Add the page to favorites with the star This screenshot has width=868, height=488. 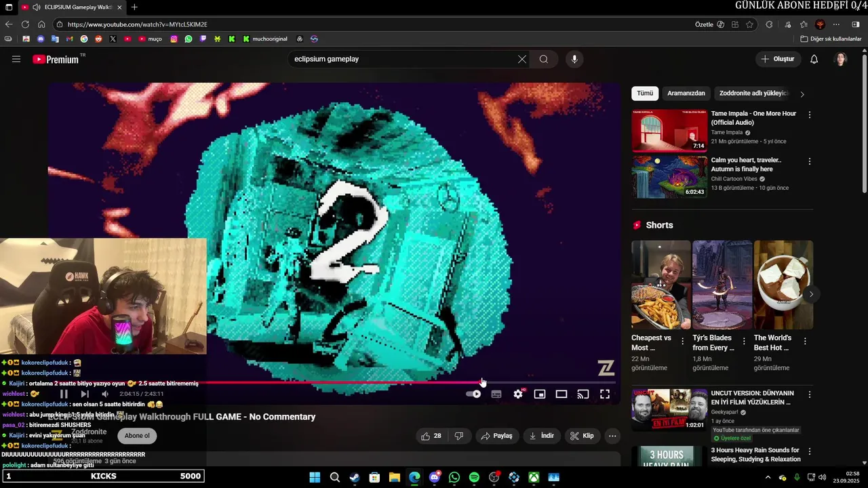[x=749, y=24]
